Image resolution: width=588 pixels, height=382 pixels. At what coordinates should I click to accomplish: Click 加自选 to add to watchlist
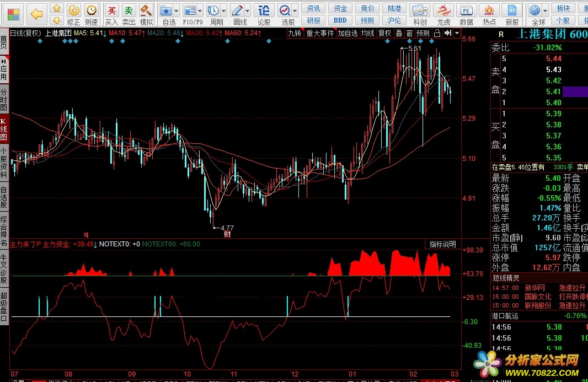click(348, 34)
